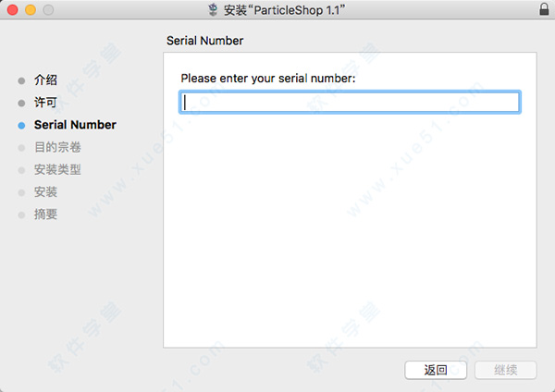
Task: Close the installer with red button
Action: pyautogui.click(x=12, y=9)
